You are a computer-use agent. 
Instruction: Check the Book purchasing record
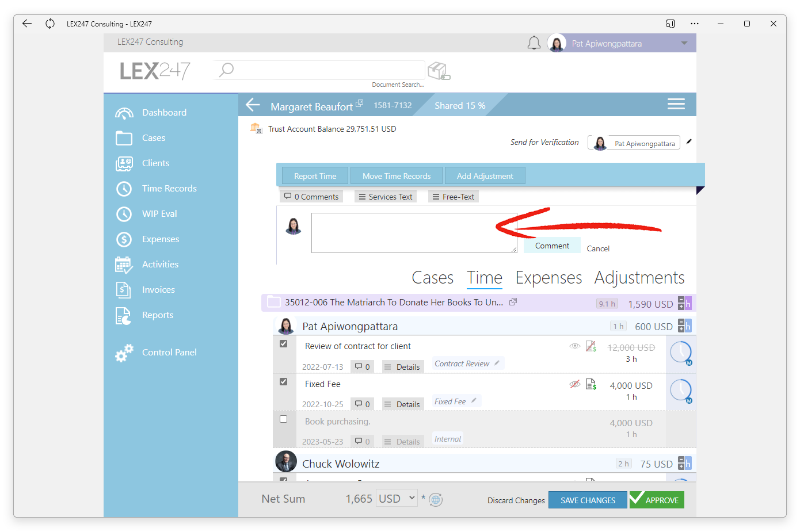coord(283,419)
